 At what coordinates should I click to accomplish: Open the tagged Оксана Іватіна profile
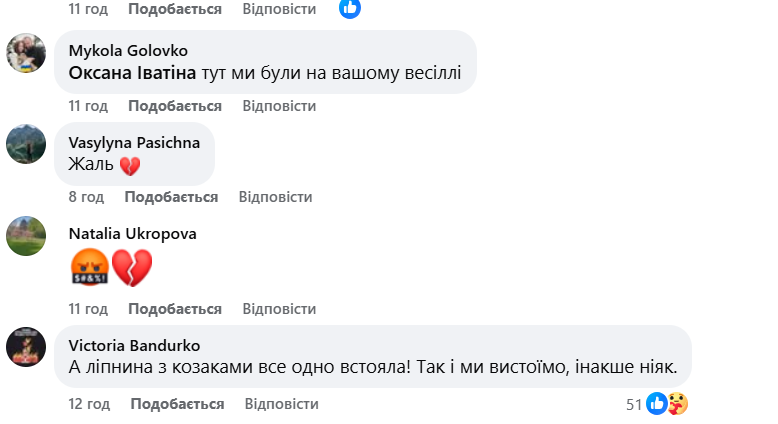131,73
